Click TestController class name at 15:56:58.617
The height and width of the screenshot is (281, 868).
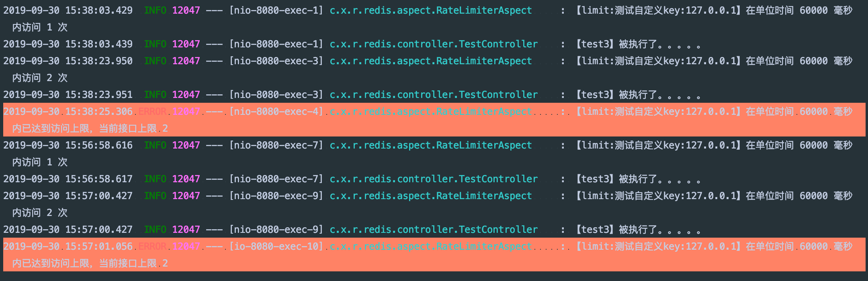(434, 179)
